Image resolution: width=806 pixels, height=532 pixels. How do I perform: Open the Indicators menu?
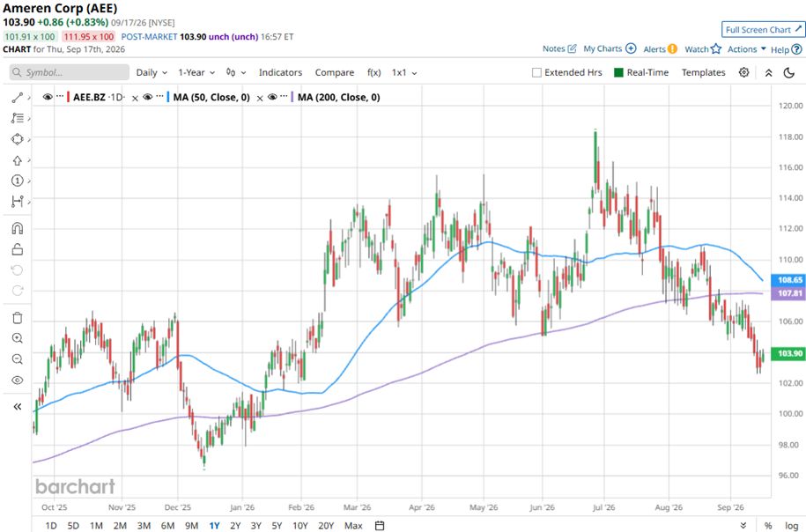point(280,72)
